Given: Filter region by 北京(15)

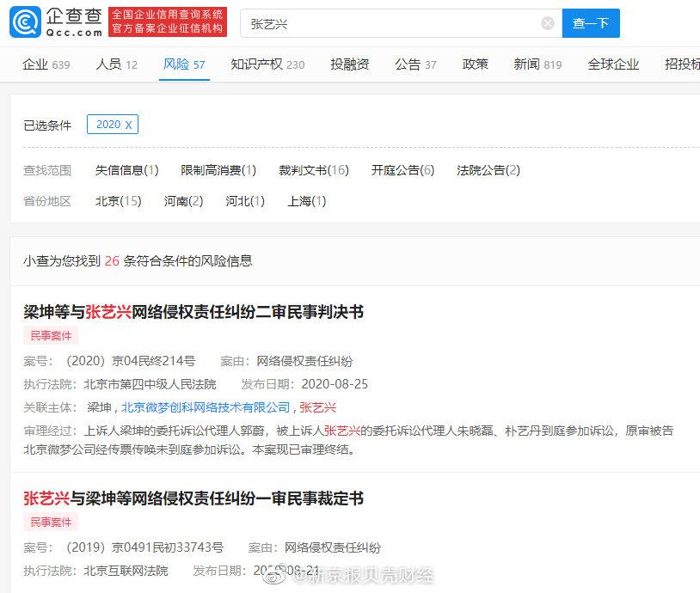Looking at the screenshot, I should pyautogui.click(x=119, y=201).
